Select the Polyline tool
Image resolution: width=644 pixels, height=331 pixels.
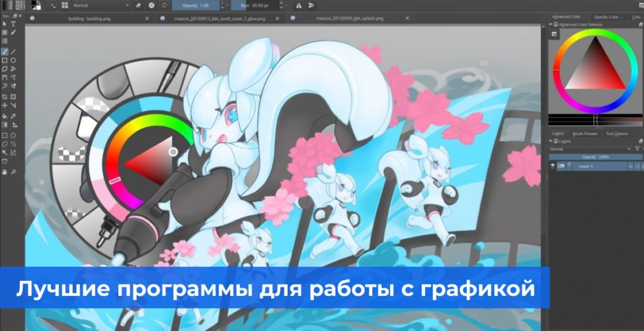(x=13, y=69)
